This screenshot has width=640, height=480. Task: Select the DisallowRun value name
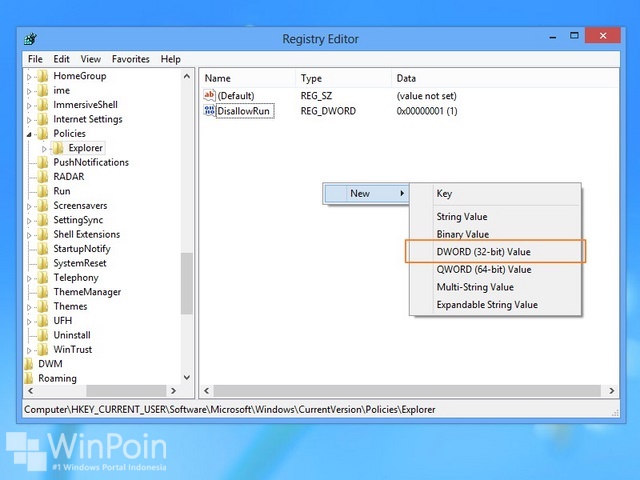(244, 111)
